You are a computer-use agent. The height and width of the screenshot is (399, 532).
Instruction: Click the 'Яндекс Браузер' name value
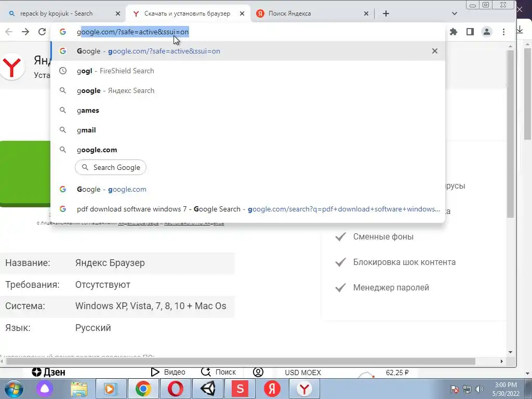click(110, 263)
